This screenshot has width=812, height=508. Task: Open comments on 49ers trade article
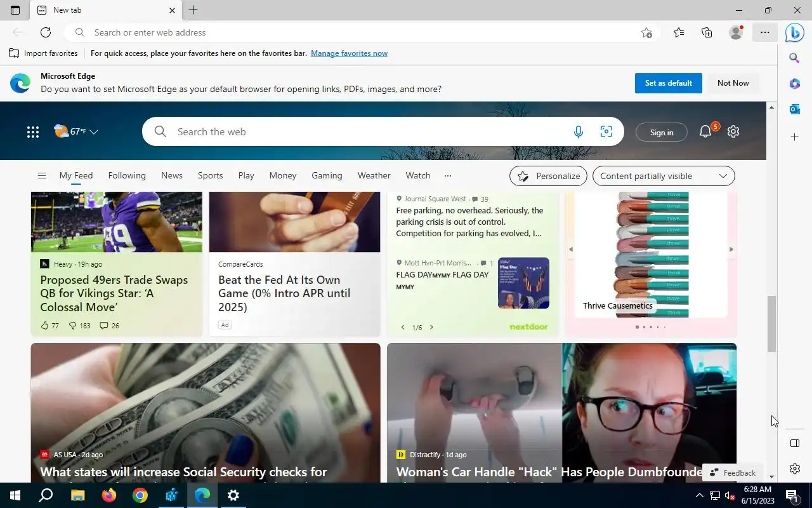[x=109, y=326]
